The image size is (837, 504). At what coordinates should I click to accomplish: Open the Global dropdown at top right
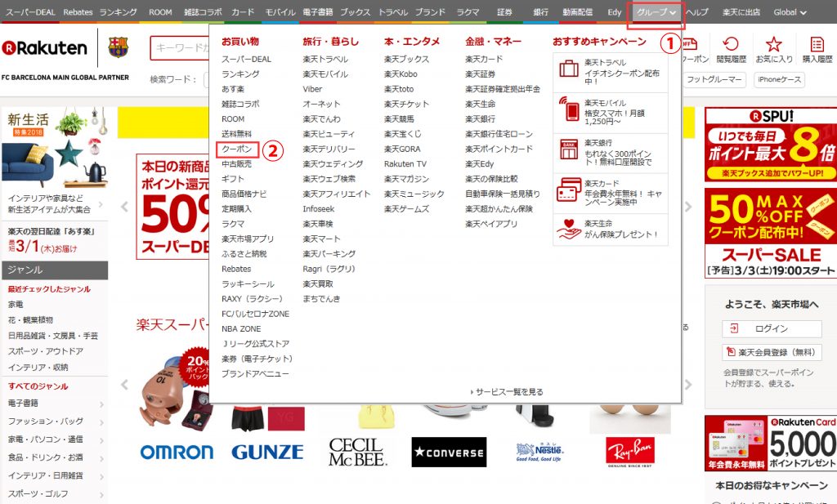788,13
